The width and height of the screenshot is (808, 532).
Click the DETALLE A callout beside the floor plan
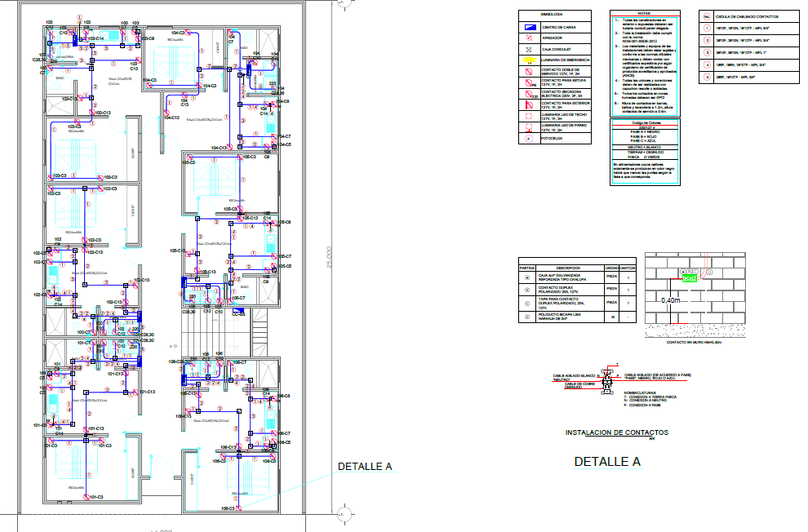365,467
